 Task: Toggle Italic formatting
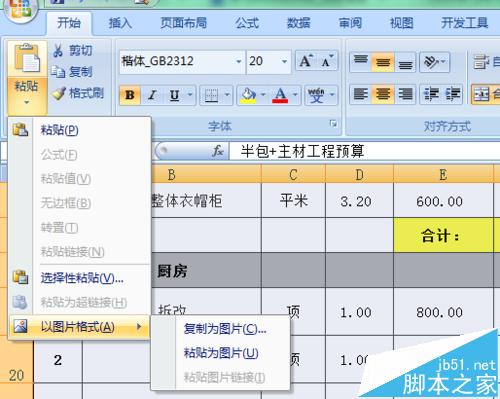152,95
